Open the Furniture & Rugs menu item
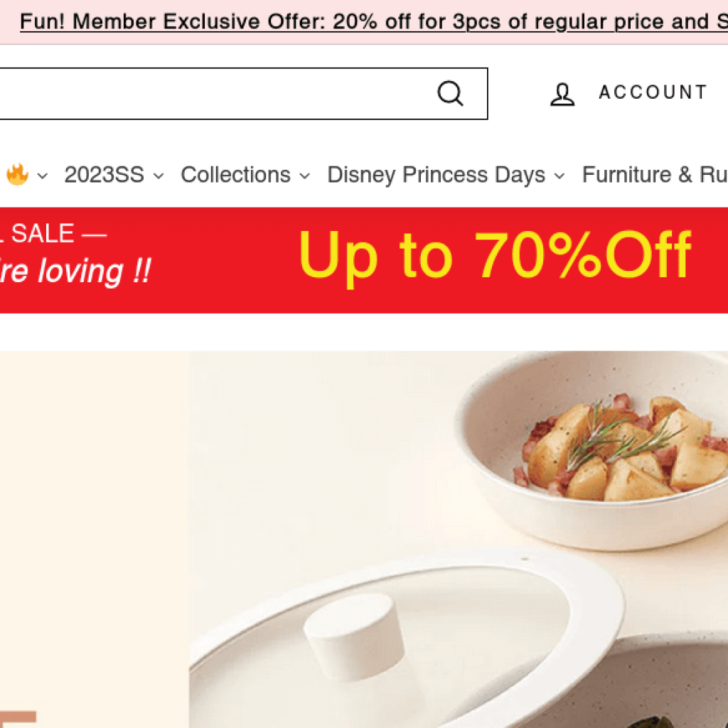Screen dimensions: 728x728 pos(655,175)
